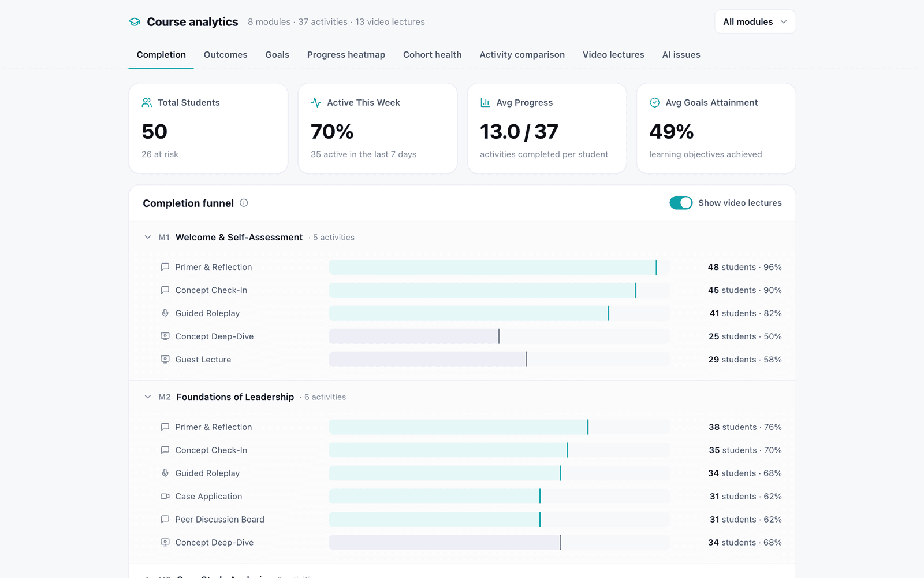Click the Total Students card value 50
This screenshot has height=578, width=924.
154,132
